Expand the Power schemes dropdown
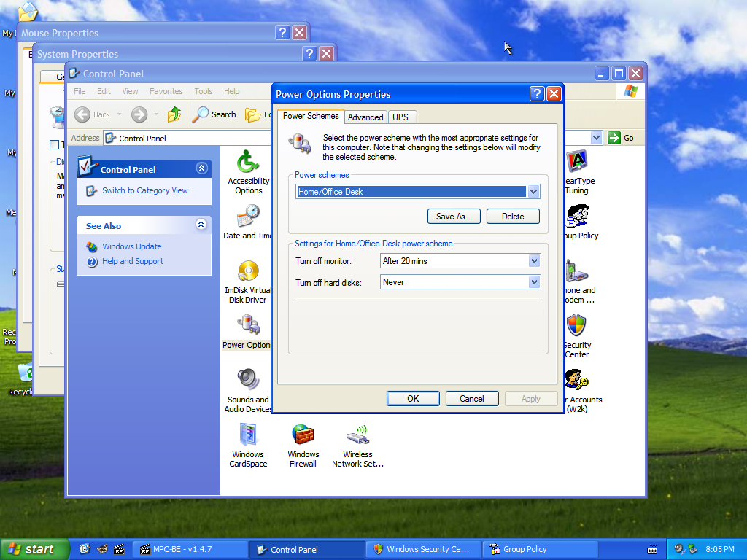This screenshot has height=560, width=747. (533, 192)
